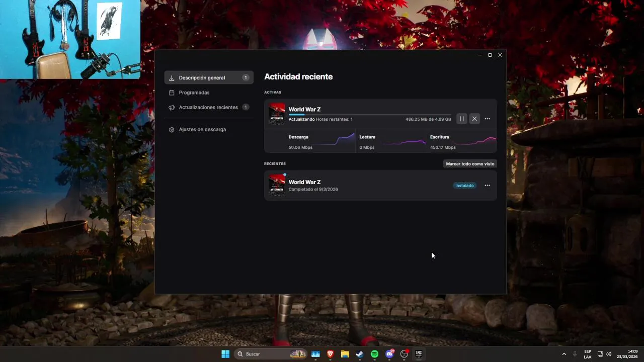The image size is (644, 362).
Task: Open more options for active World War Z download
Action: [487, 119]
